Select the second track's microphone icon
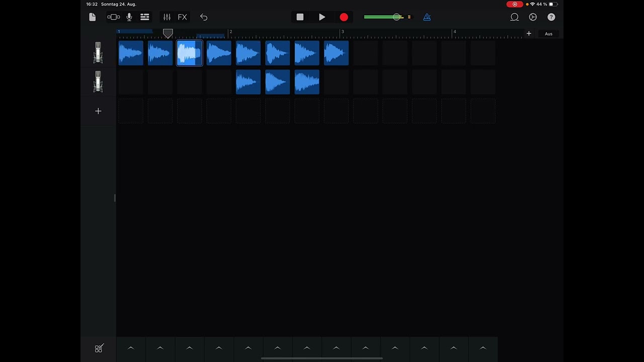 pos(98,82)
